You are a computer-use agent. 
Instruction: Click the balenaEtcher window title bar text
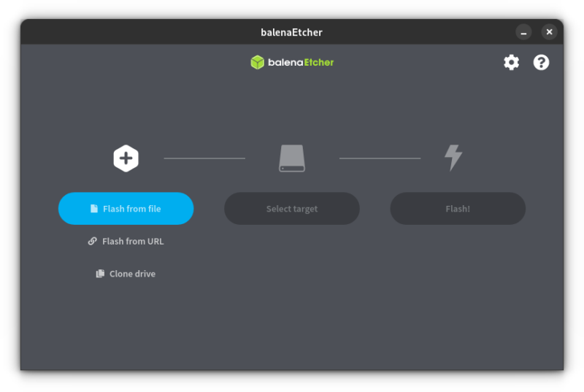pyautogui.click(x=291, y=32)
